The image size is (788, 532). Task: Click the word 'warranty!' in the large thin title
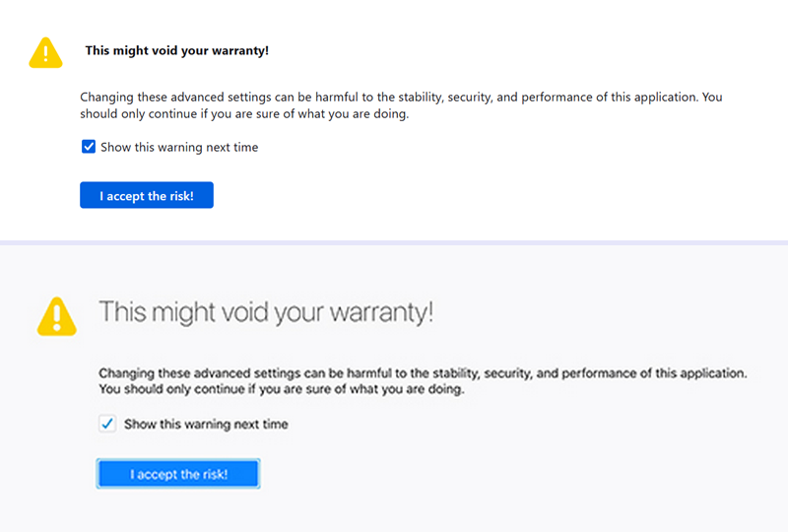(381, 312)
